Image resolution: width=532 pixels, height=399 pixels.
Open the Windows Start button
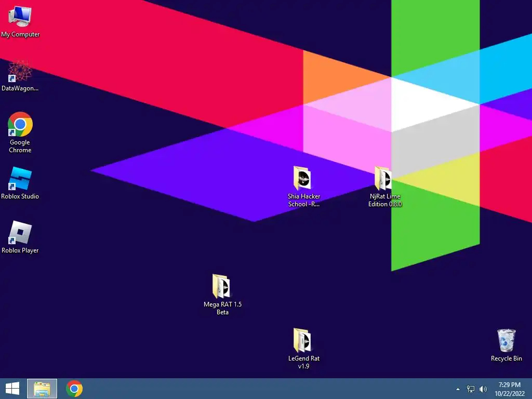pyautogui.click(x=12, y=389)
